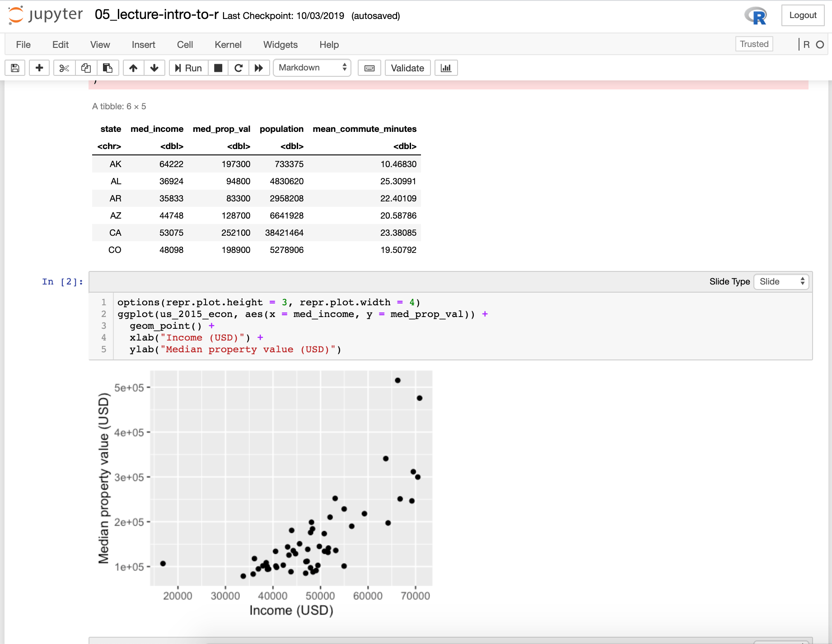Save the notebook via the floppy disk icon

point(15,68)
